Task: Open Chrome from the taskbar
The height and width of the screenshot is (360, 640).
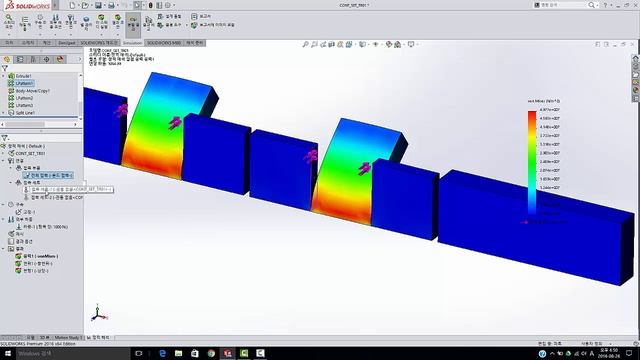Action: [x=211, y=353]
